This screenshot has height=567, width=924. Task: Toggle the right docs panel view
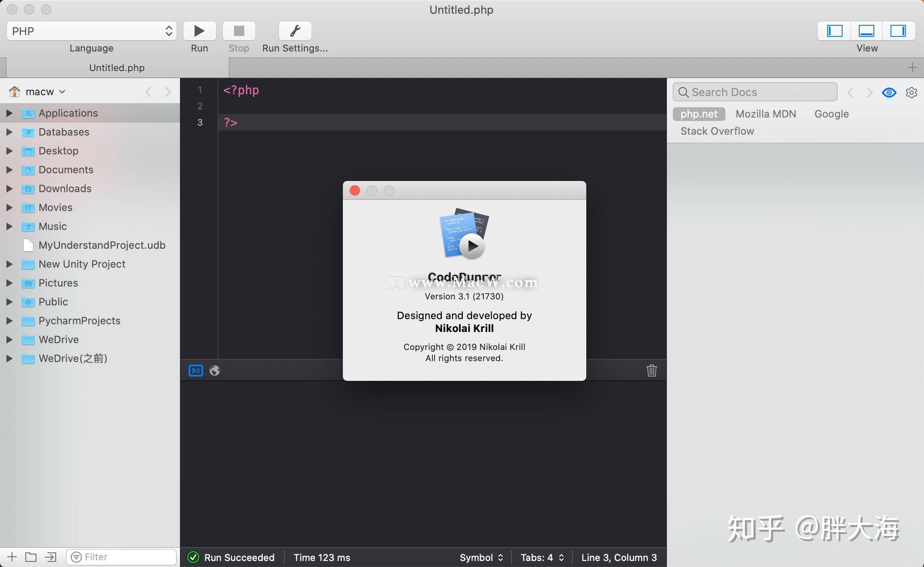click(x=898, y=31)
